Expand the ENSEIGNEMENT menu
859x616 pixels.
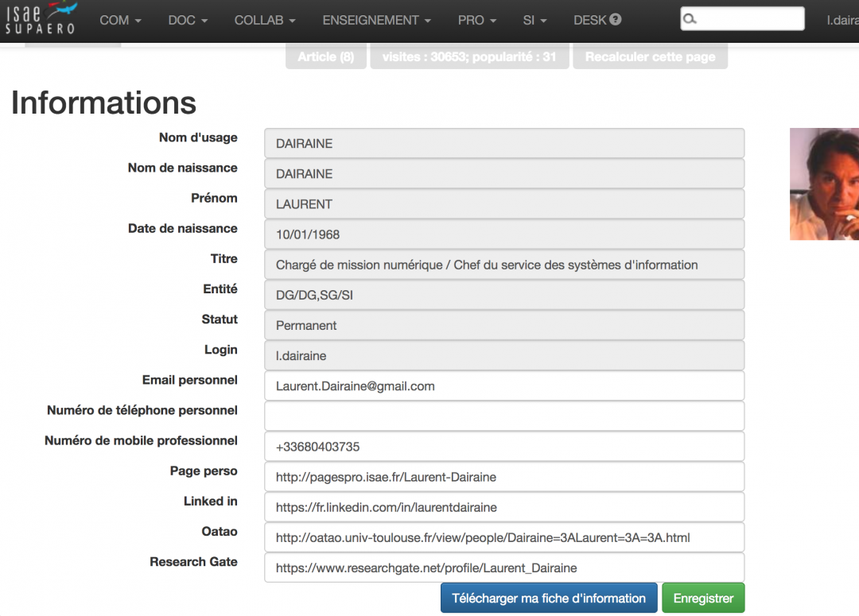click(376, 21)
